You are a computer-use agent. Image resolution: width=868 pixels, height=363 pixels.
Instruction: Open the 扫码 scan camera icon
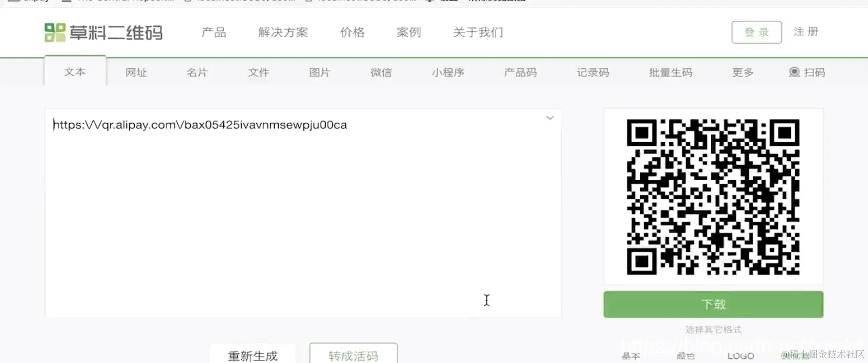click(x=795, y=72)
